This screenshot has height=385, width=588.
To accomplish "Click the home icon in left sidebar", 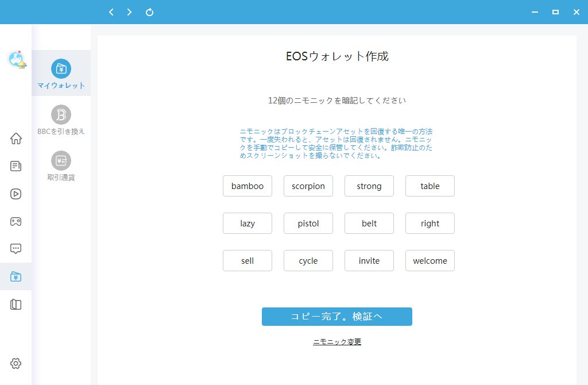I will (16, 138).
